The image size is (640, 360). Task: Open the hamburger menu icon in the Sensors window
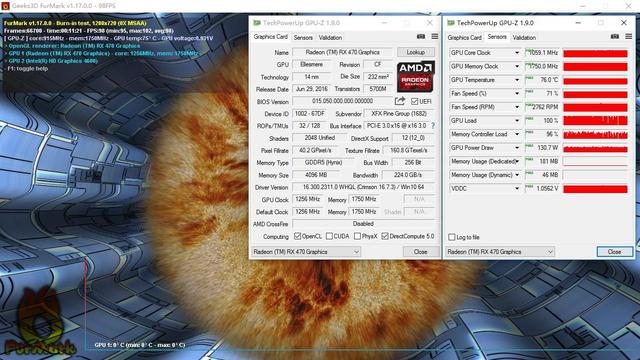click(629, 37)
